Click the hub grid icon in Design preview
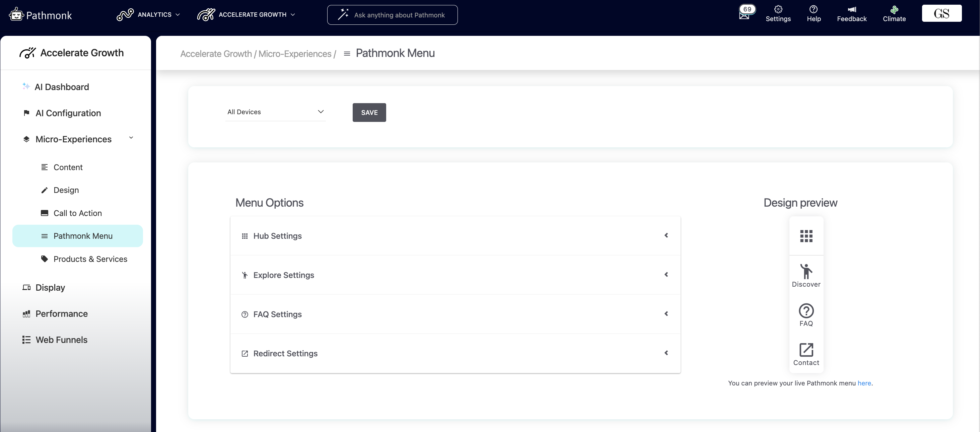 (x=806, y=236)
